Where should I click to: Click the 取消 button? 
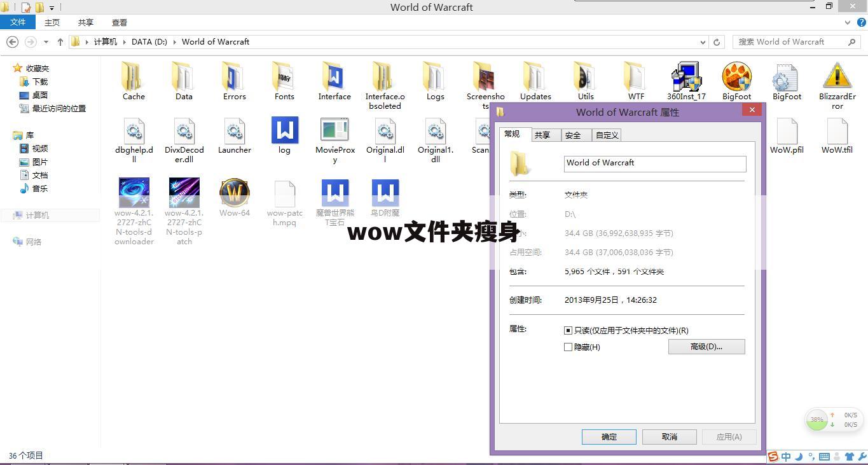tap(670, 437)
